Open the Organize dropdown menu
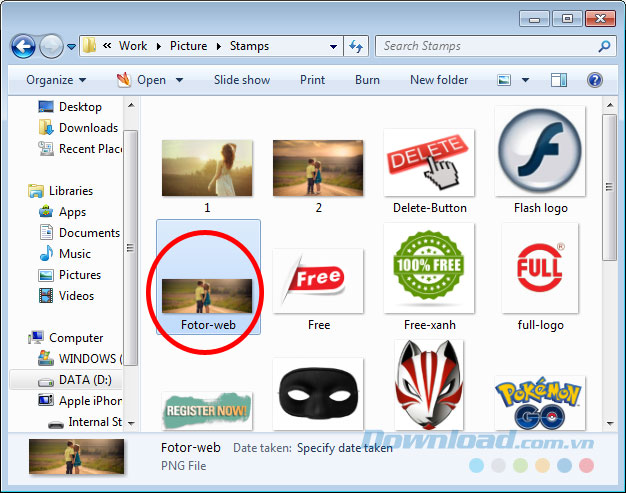This screenshot has height=493, width=626. coord(56,80)
